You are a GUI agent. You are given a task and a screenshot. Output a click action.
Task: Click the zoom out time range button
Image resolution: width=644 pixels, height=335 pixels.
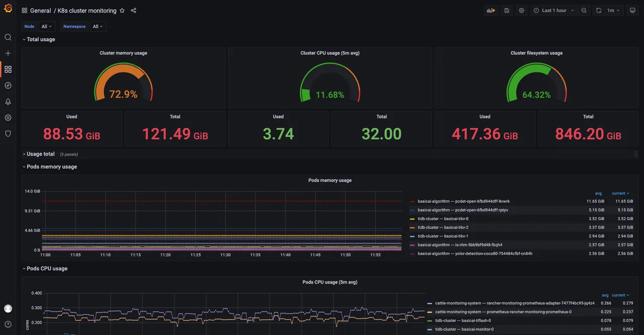tap(583, 10)
